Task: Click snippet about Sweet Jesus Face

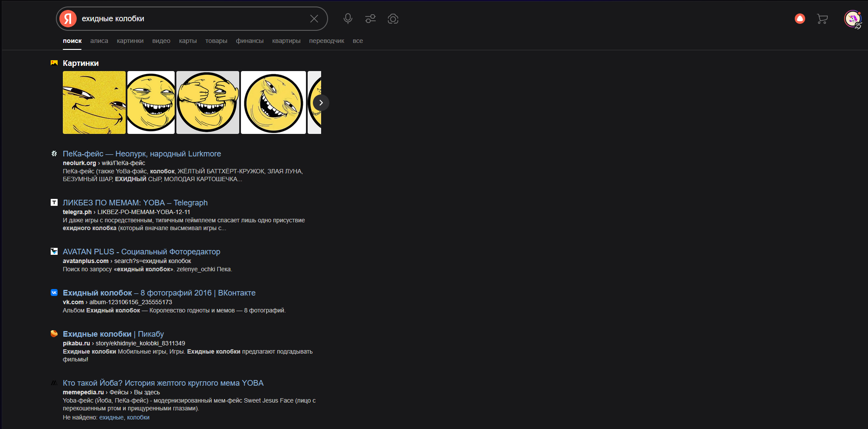Action: (189, 404)
